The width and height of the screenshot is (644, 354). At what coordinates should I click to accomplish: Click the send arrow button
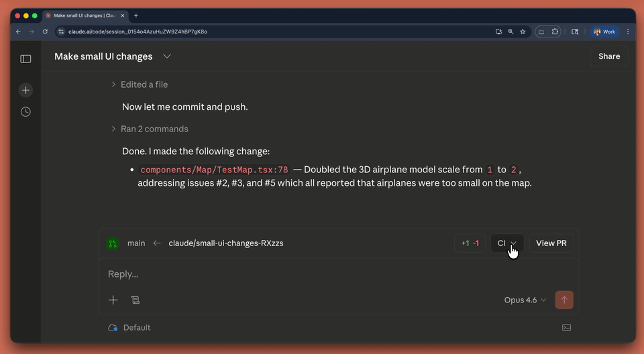coord(564,300)
